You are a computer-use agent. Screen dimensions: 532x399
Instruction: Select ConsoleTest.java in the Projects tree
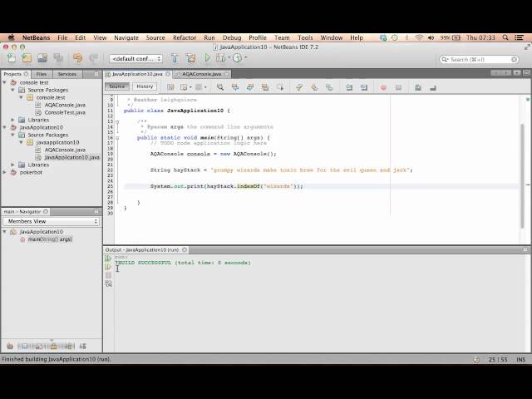[x=65, y=112]
